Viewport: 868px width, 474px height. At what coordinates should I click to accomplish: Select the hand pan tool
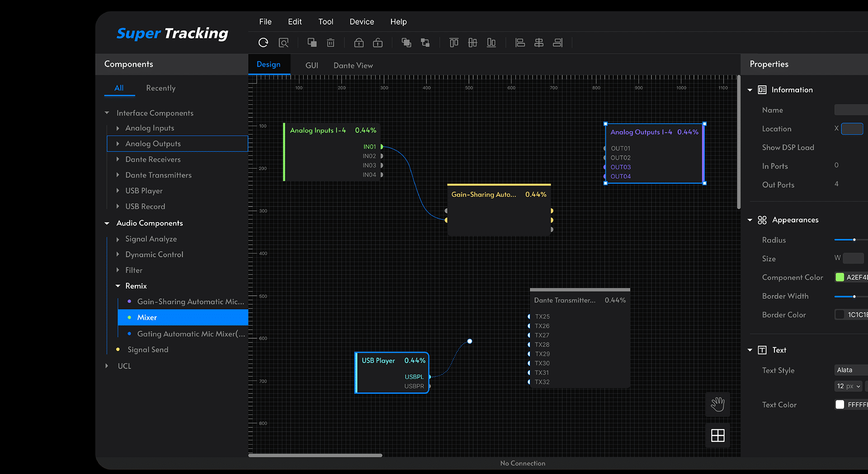point(717,404)
